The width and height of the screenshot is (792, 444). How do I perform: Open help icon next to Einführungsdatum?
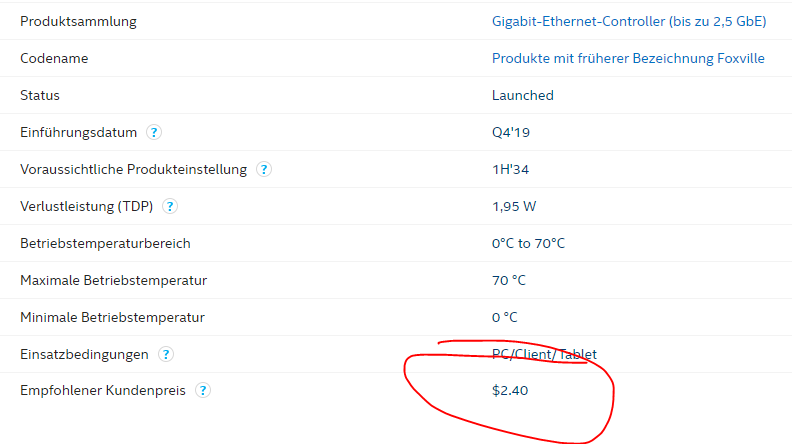coord(154,132)
